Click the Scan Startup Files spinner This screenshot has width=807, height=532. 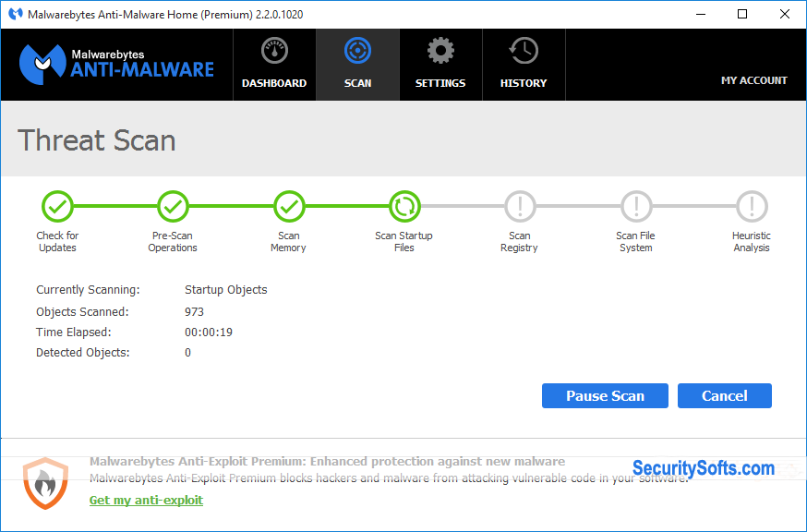pyautogui.click(x=404, y=207)
